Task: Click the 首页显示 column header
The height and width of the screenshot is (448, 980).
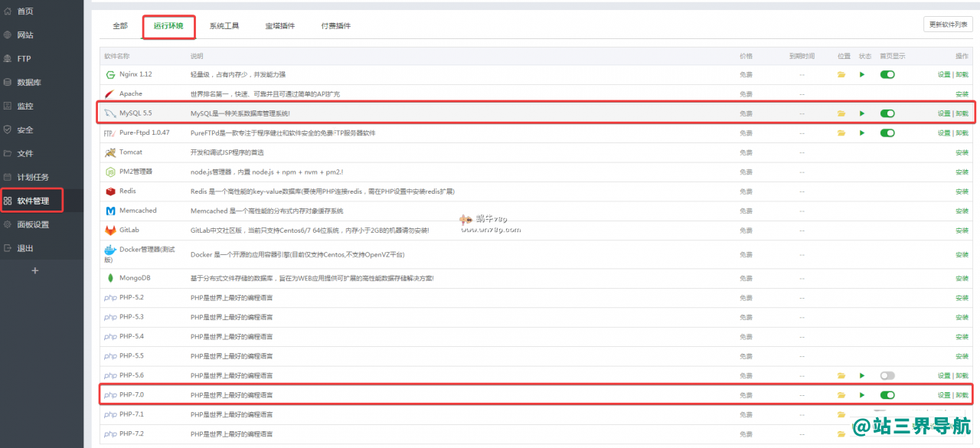Action: tap(893, 56)
